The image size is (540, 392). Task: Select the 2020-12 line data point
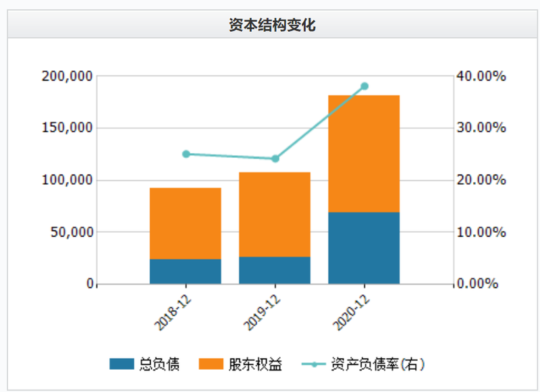coord(364,86)
